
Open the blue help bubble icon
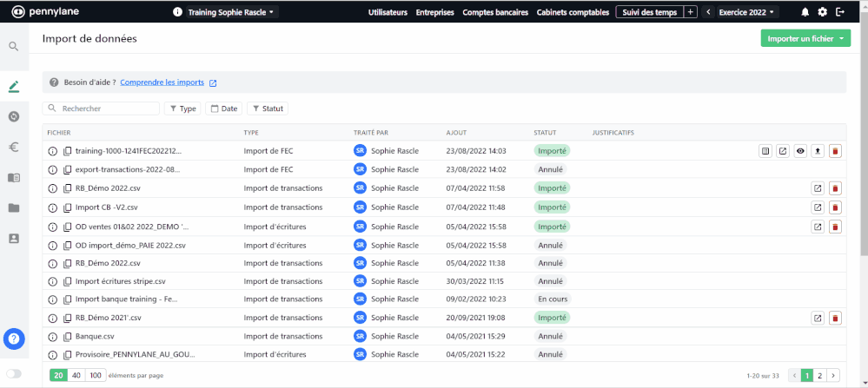click(14, 339)
